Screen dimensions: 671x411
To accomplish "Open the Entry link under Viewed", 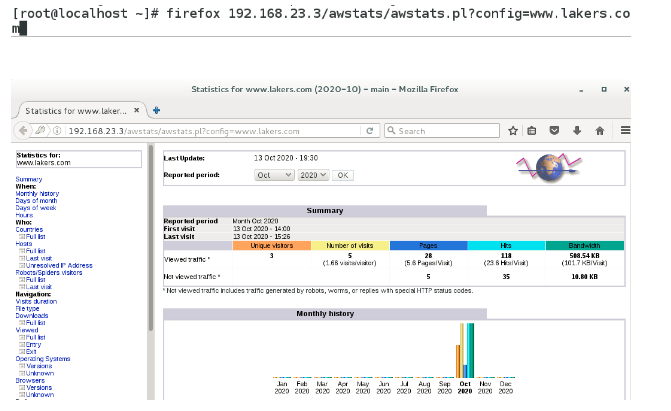I will pyautogui.click(x=33, y=344).
